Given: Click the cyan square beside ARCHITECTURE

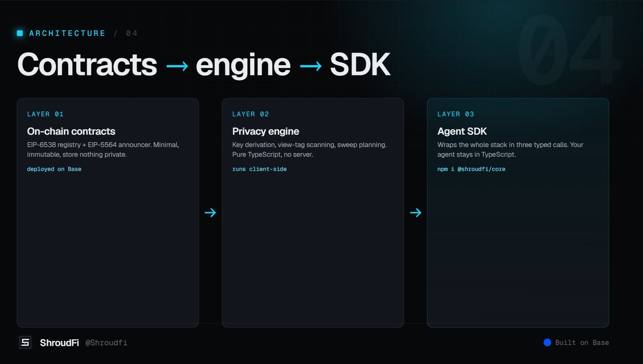Looking at the screenshot, I should (20, 33).
